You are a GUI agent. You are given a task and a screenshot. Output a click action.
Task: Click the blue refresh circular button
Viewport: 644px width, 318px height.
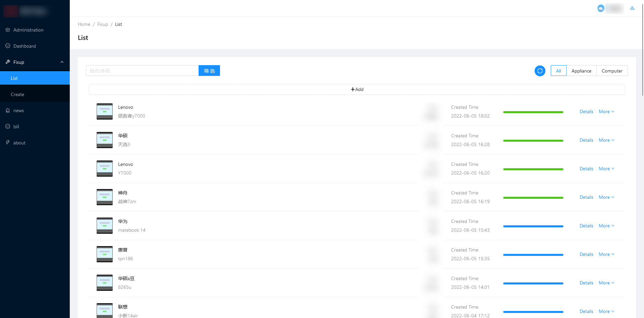(540, 71)
